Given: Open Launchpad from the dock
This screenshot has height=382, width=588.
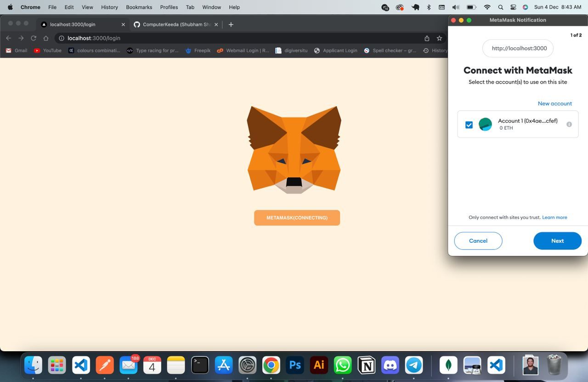Looking at the screenshot, I should point(57,365).
